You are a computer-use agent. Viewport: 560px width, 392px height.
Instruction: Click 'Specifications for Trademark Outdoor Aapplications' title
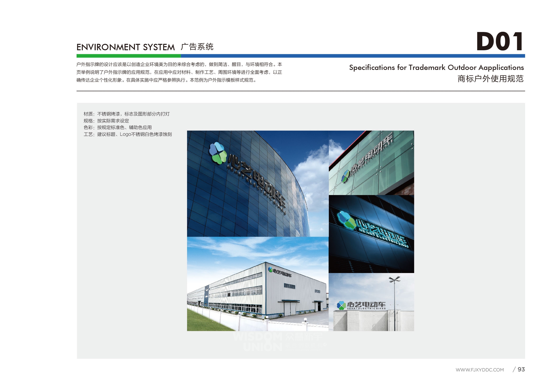(x=436, y=68)
